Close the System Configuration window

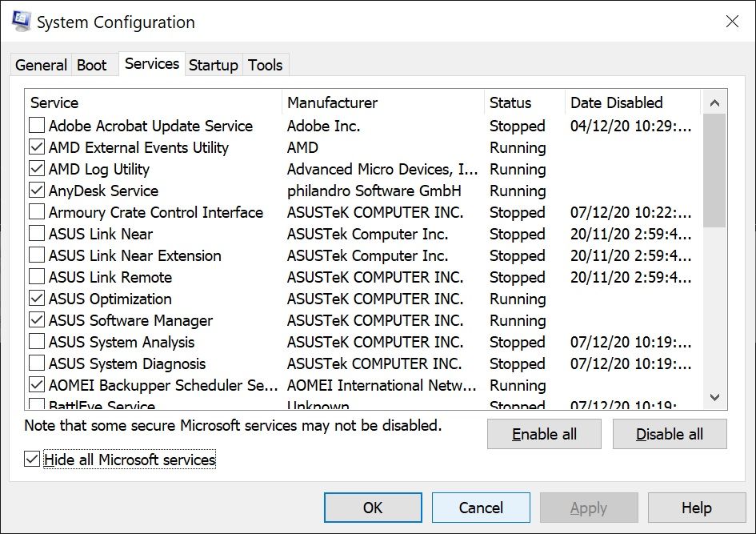tap(732, 22)
